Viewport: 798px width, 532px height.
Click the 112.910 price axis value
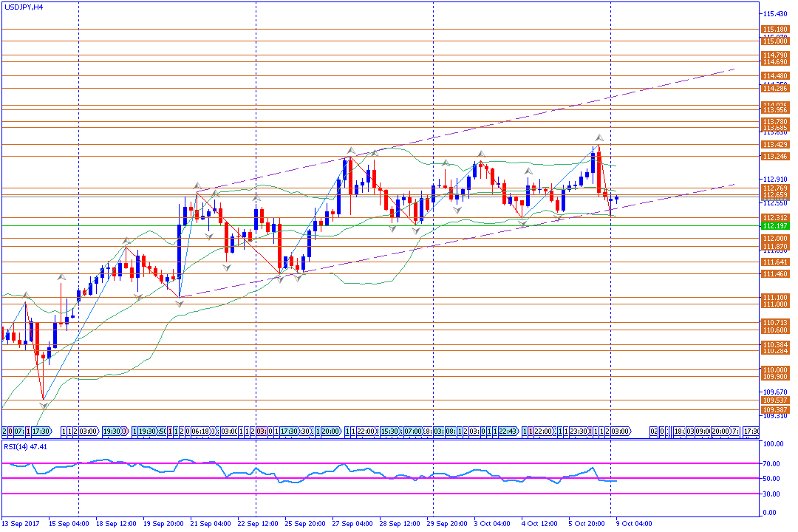point(776,180)
